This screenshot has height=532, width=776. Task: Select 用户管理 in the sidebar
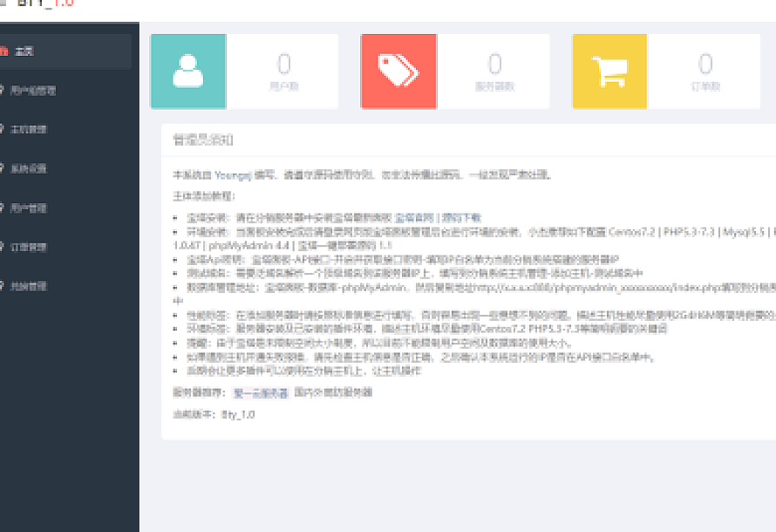(x=28, y=208)
